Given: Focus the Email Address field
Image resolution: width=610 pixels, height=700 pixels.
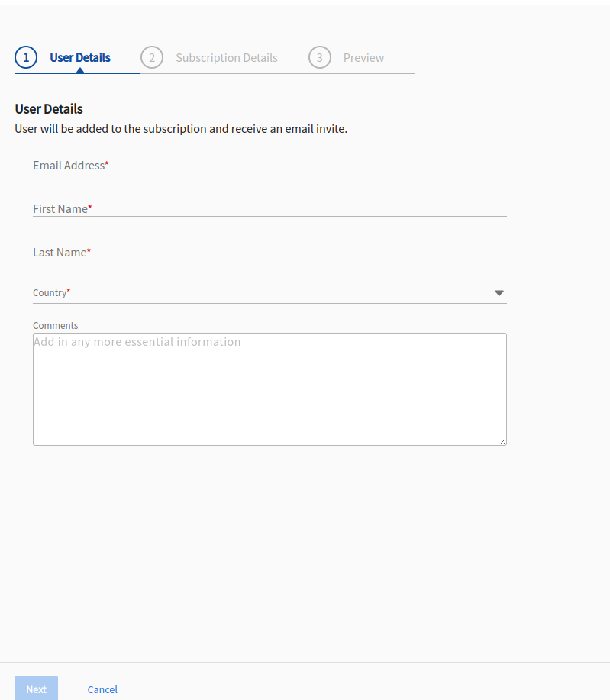Looking at the screenshot, I should click(x=269, y=165).
